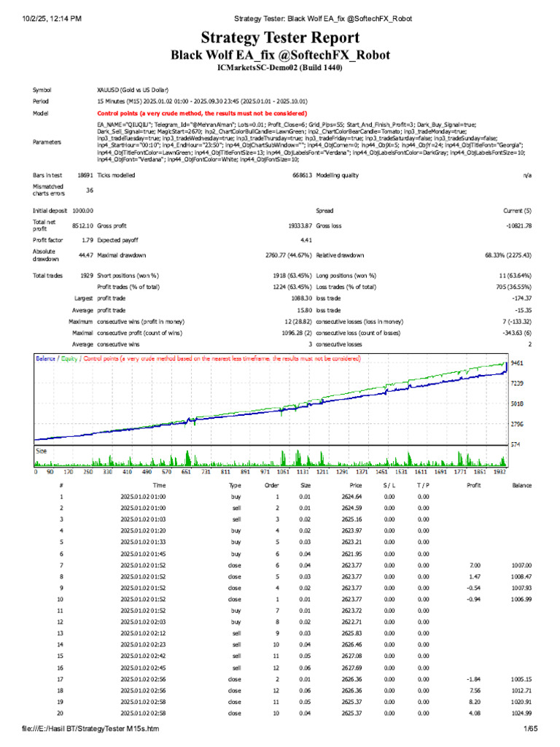Click the "9461" chart axis label
Screen dimensions: 560x747
pyautogui.click(x=517, y=363)
